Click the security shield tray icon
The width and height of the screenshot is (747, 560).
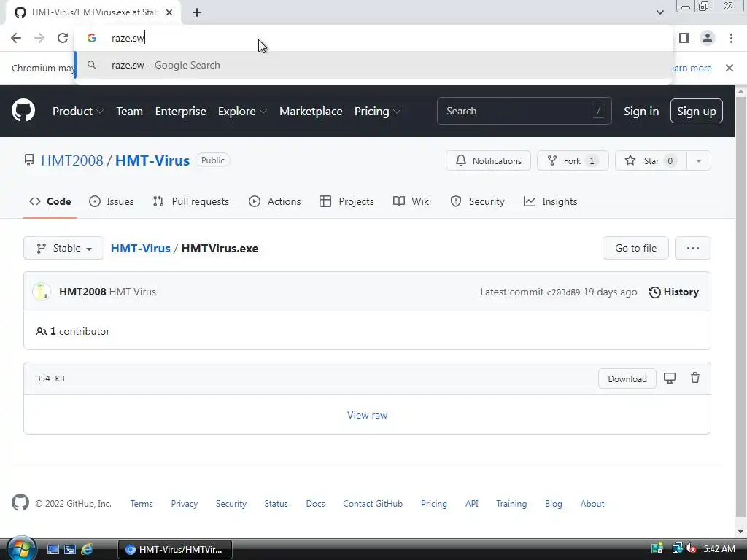(x=657, y=549)
